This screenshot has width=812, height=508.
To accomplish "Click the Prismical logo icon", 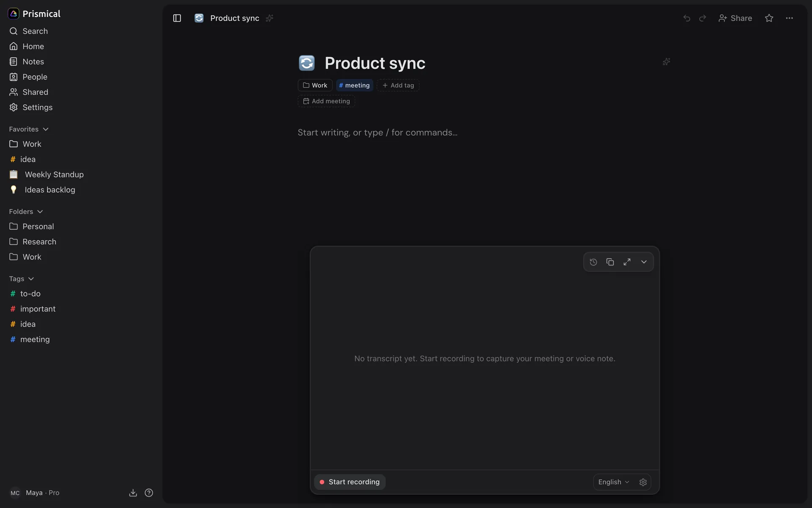I will (14, 14).
